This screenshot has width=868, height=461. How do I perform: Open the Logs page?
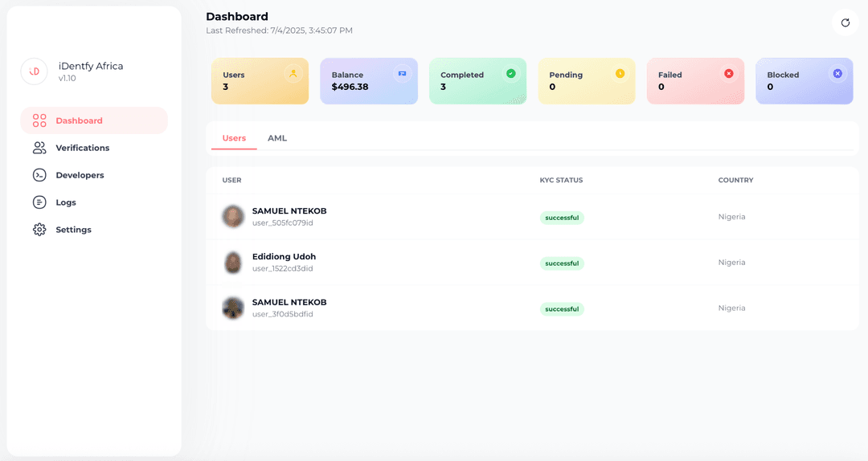pyautogui.click(x=66, y=202)
